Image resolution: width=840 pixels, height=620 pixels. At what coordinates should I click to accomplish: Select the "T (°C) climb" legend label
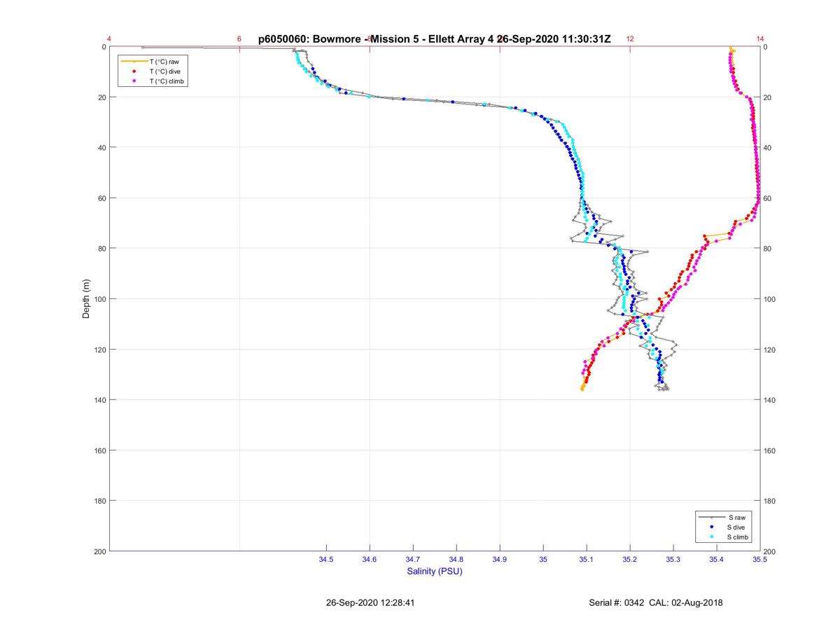(167, 81)
